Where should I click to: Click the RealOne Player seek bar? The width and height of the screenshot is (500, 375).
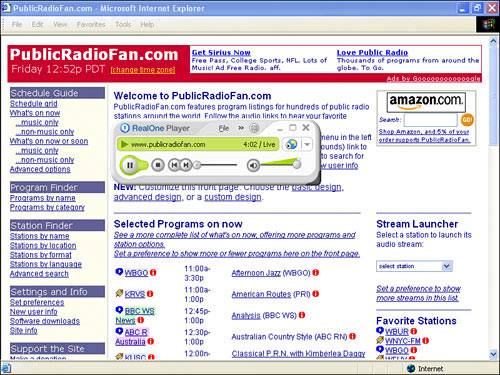215,165
